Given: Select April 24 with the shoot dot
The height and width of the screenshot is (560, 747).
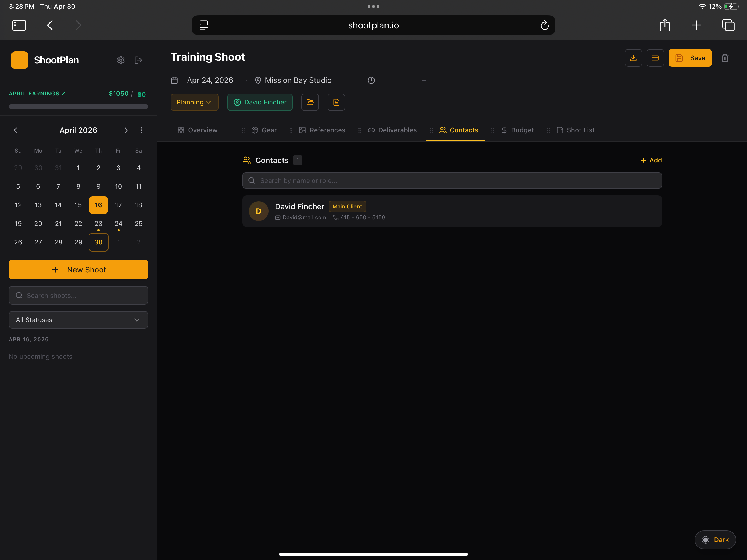Looking at the screenshot, I should click(x=119, y=224).
